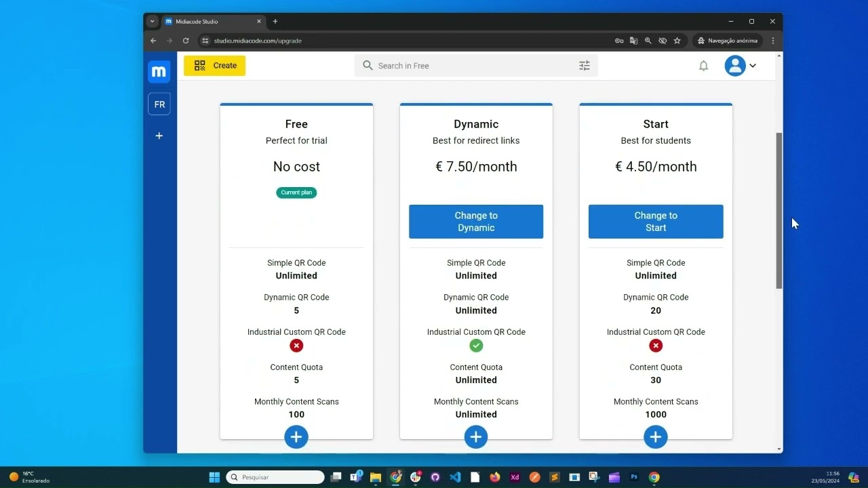This screenshot has height=488, width=868.
Task: Open the translate page icon
Action: [633, 41]
